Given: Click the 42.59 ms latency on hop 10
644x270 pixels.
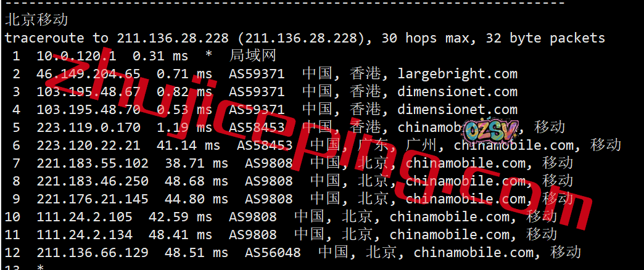Looking at the screenshot, I should tap(180, 216).
